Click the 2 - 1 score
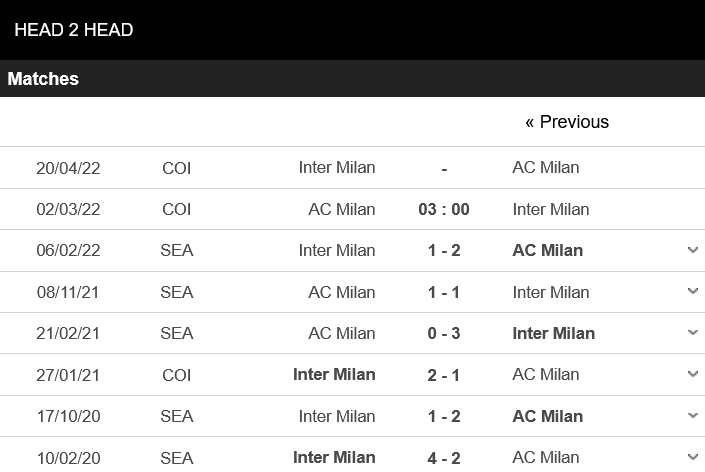The height and width of the screenshot is (472, 705). [x=444, y=374]
